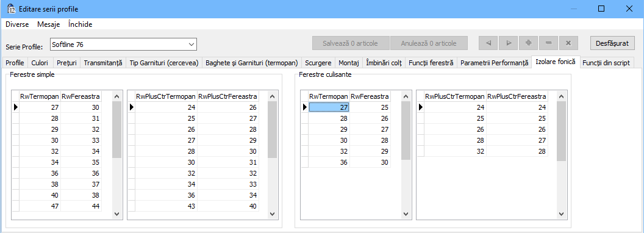644x233 pixels.
Task: Click RwPlusCtrTermopan header in Ferestre simple
Action: tap(166, 96)
